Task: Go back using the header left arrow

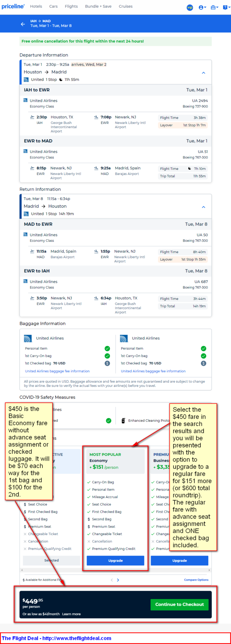Action: click(x=23, y=24)
